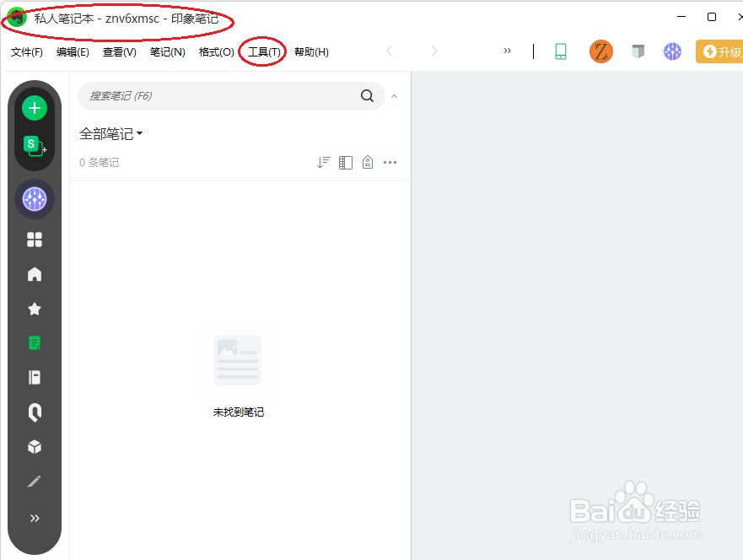Switch note list layout with the side-list icon

point(345,162)
